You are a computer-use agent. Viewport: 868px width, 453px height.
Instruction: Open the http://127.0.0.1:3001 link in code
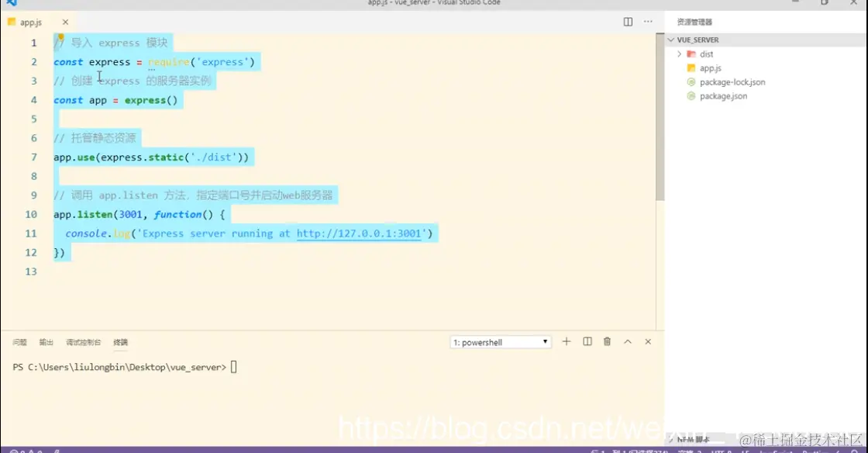[x=359, y=233]
